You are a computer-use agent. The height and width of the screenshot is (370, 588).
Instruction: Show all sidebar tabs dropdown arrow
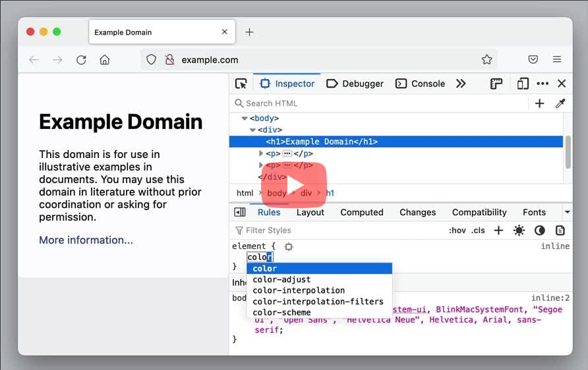click(x=567, y=213)
